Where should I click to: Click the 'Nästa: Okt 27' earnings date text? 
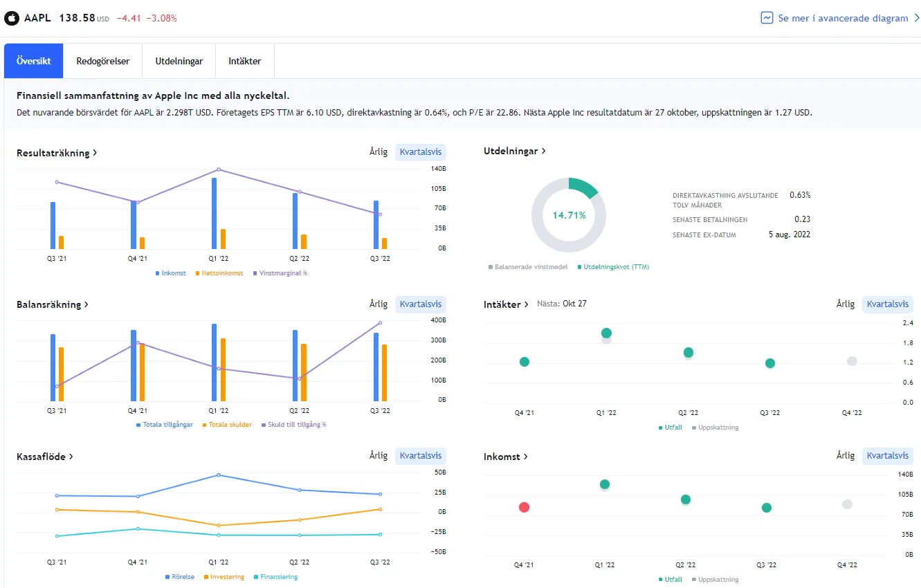(x=562, y=304)
